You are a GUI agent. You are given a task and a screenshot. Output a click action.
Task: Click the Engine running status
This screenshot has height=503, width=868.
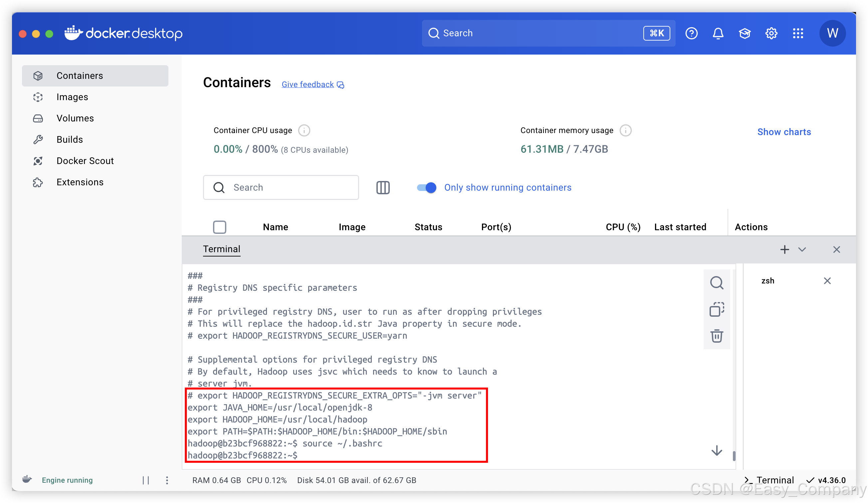pos(67,480)
